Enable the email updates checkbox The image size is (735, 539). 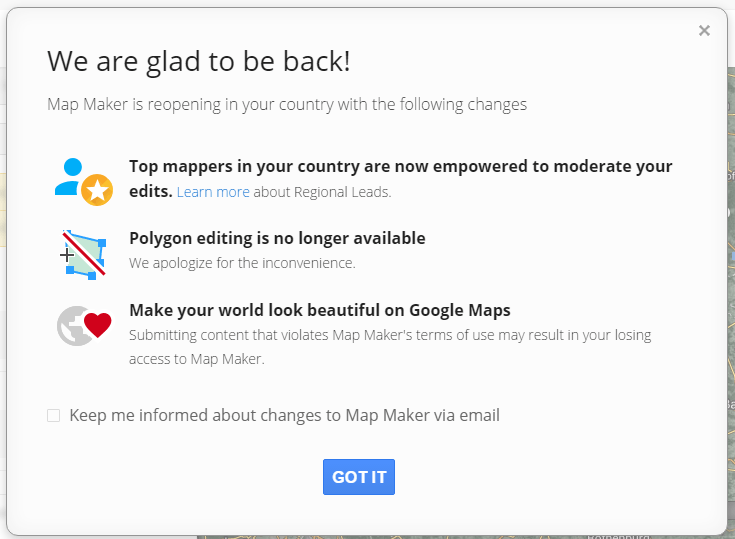coord(54,415)
